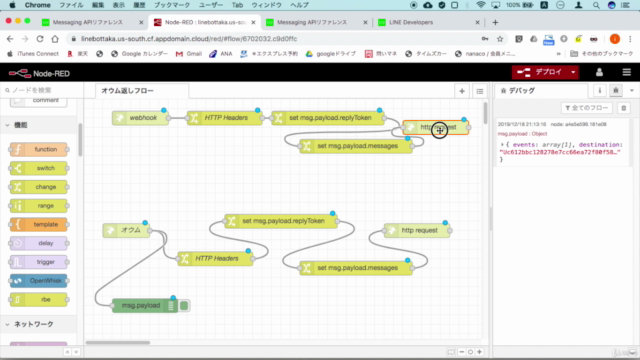Select the function node in palette
Image resolution: width=640 pixels, height=360 pixels.
point(39,149)
